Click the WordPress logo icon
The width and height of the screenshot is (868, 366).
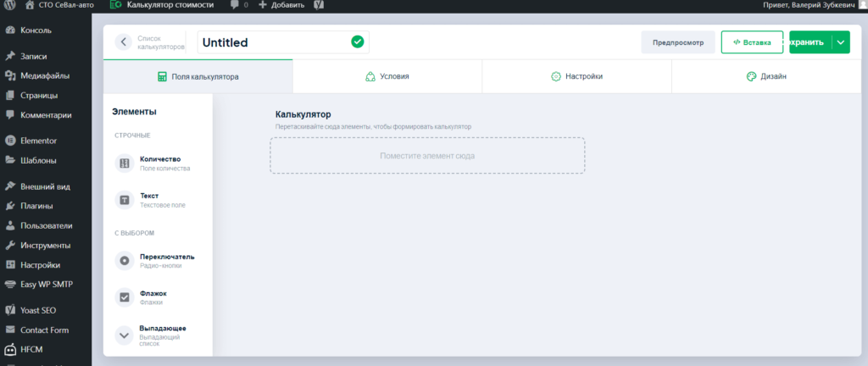(10, 5)
